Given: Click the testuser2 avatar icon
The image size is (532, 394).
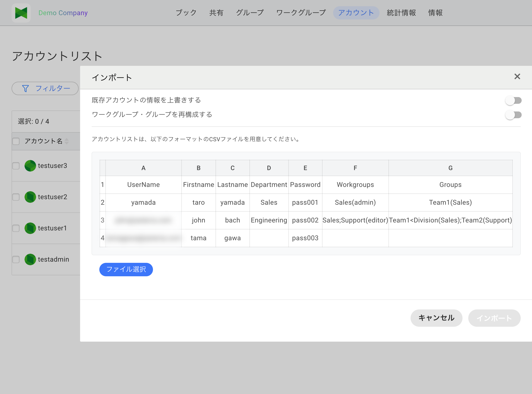Looking at the screenshot, I should (30, 197).
